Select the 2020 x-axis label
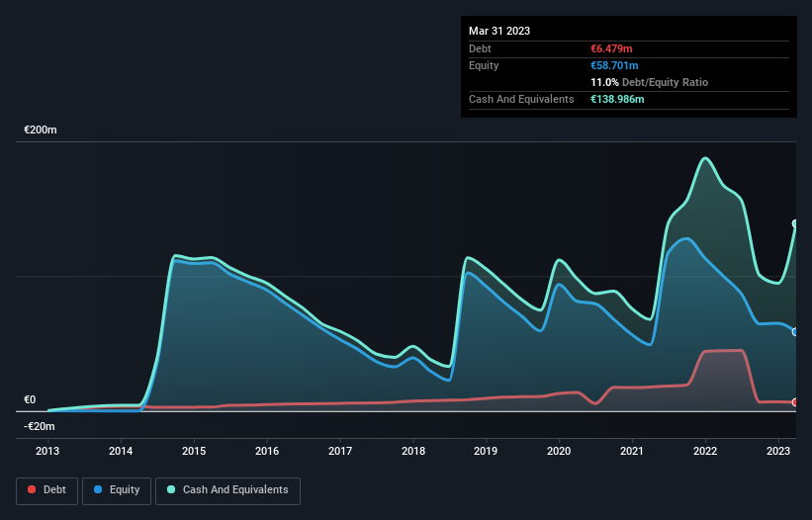The width and height of the screenshot is (812, 520). pyautogui.click(x=559, y=451)
